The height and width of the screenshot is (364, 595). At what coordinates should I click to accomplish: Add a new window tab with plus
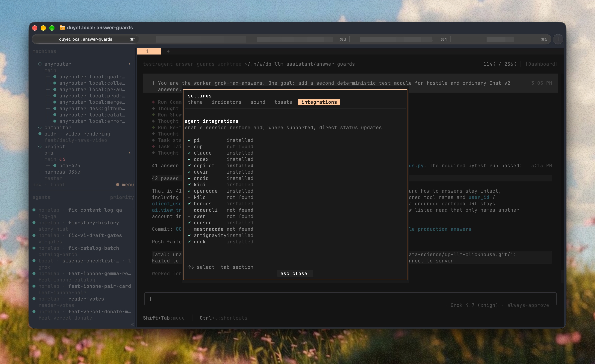click(x=558, y=39)
